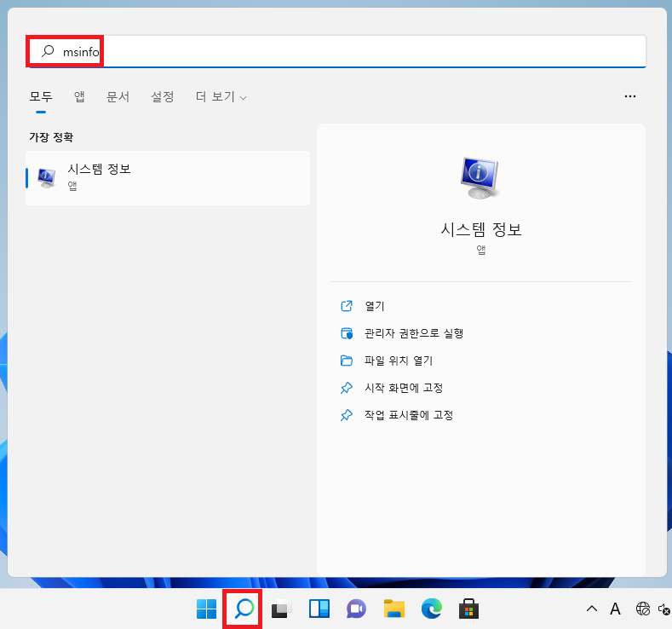This screenshot has width=672, height=629.
Task: Switch to the 앱 tab
Action: pyautogui.click(x=79, y=96)
